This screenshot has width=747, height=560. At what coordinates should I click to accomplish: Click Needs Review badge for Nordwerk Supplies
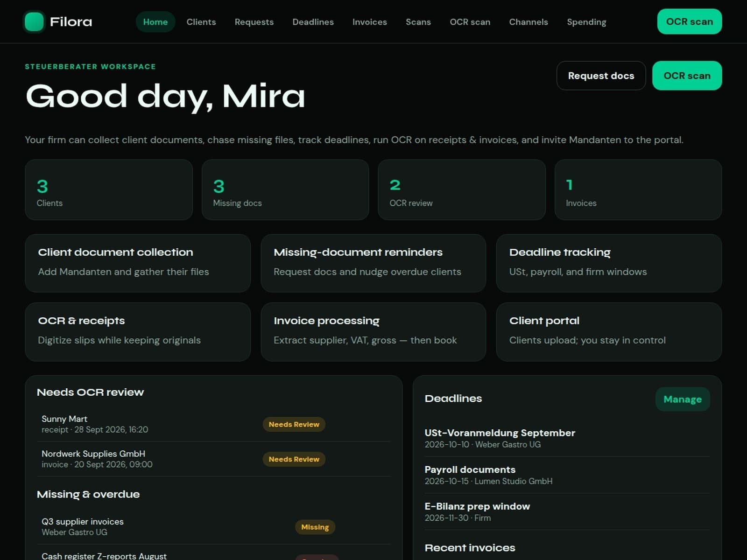[x=294, y=459]
